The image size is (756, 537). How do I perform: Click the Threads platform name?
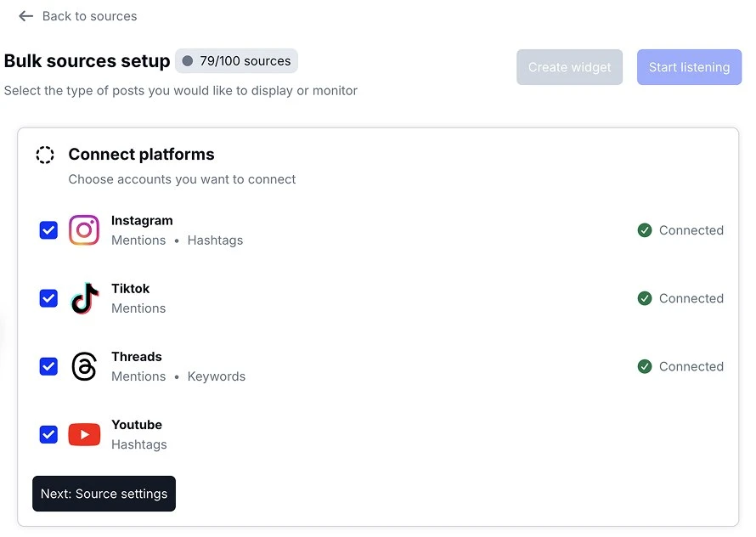coord(137,357)
